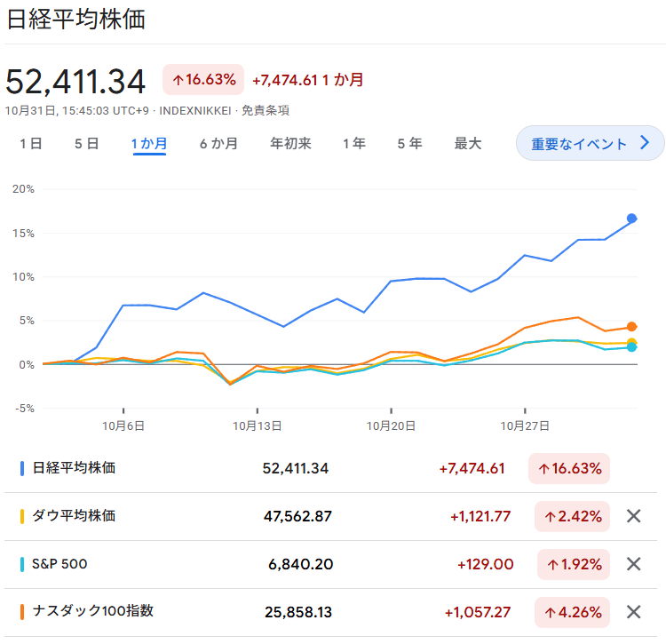
Task: Click the ↑4.26% badge for Nasdaq 100
Action: 572,613
